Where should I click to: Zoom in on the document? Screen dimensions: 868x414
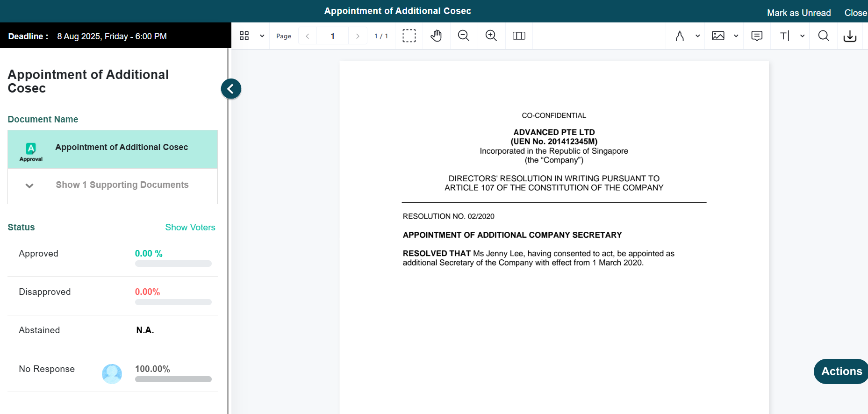pyautogui.click(x=491, y=36)
